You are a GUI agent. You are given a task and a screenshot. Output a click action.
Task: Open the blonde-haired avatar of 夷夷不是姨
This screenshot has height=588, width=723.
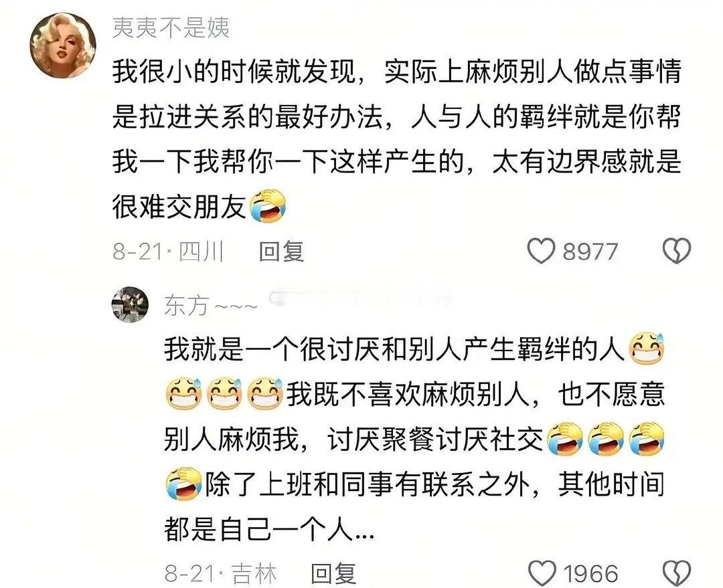coord(63,45)
